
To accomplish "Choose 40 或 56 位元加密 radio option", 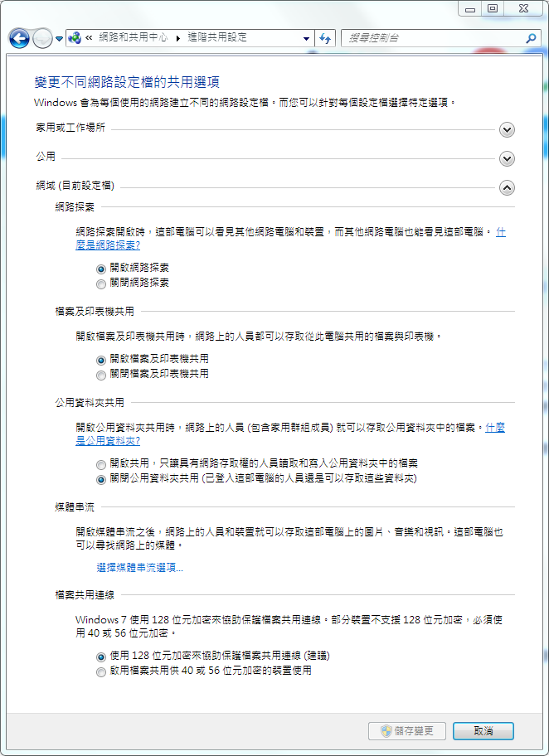I will (x=101, y=672).
